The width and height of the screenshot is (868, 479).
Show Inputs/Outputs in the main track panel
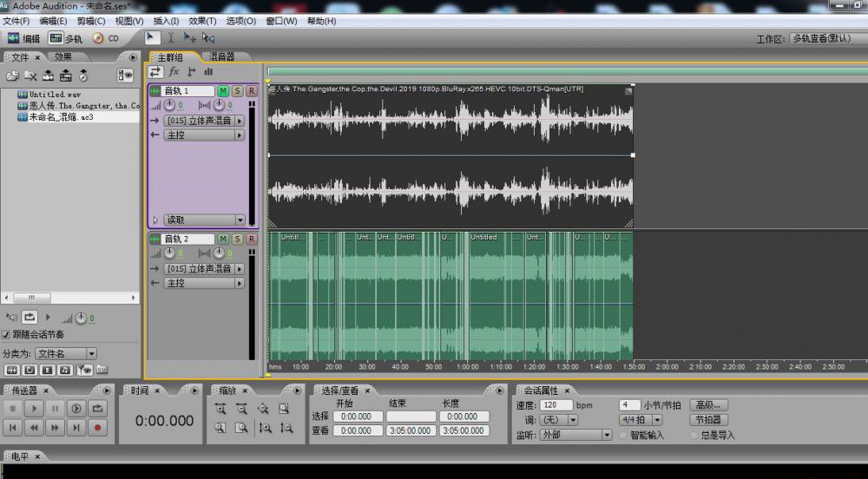155,72
